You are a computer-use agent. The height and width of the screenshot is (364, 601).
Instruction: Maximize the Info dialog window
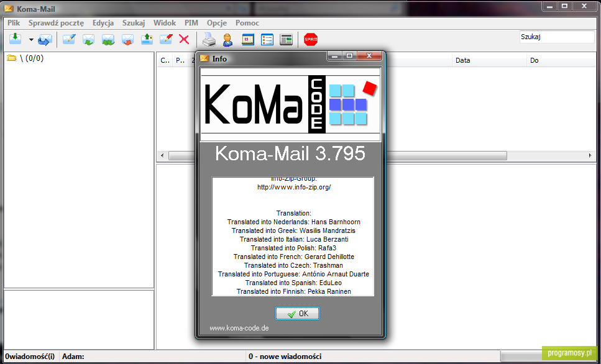click(349, 56)
